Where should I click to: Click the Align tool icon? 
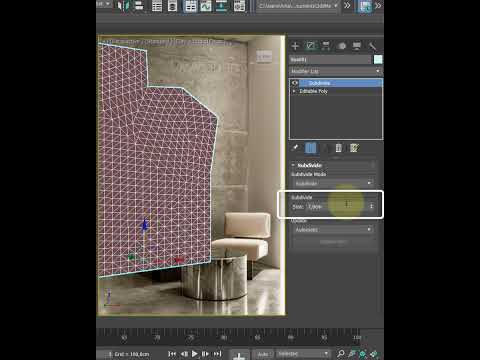(x=138, y=6)
